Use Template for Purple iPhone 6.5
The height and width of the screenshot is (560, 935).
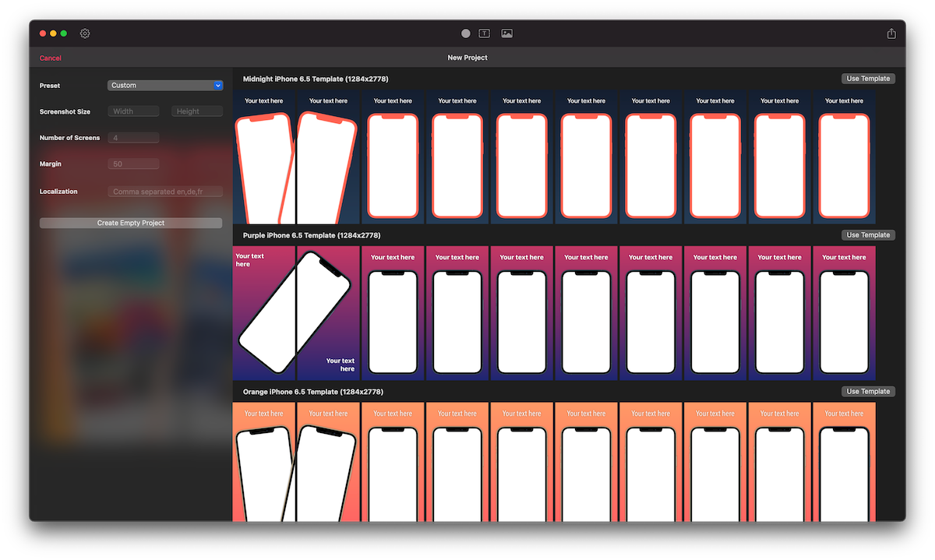coord(868,235)
